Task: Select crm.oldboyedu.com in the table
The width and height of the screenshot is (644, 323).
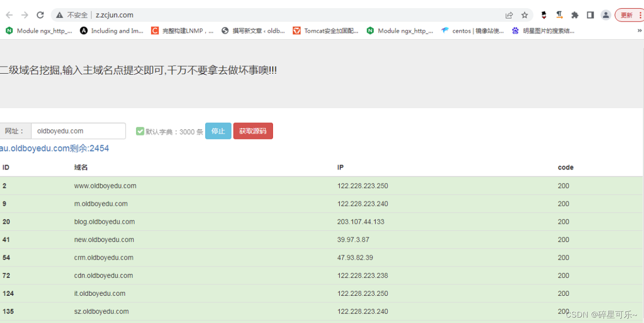Action: tap(103, 258)
